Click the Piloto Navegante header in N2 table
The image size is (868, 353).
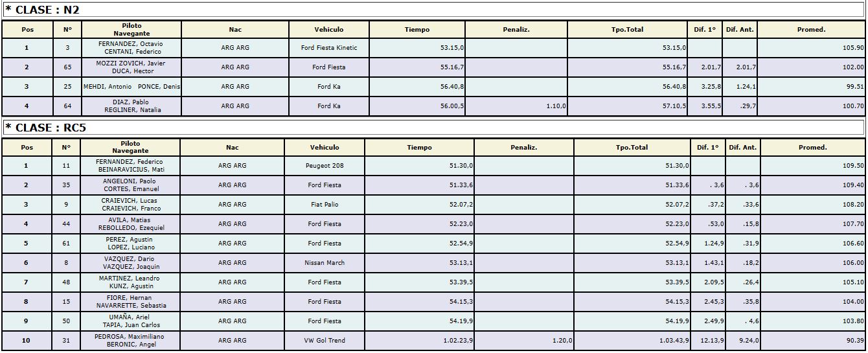click(x=131, y=30)
